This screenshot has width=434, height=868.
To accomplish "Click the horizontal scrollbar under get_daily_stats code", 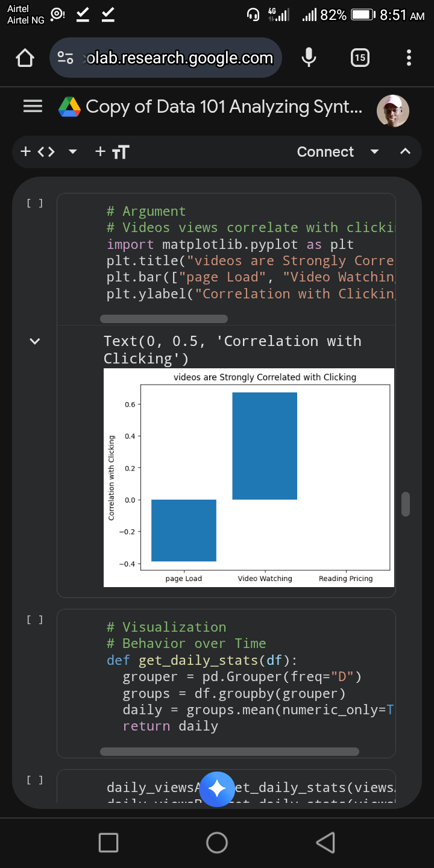I will [230, 752].
